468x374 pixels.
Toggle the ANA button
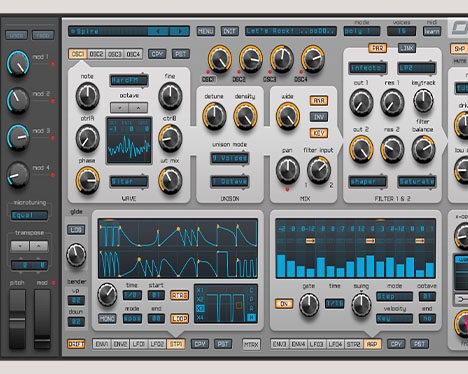(319, 101)
